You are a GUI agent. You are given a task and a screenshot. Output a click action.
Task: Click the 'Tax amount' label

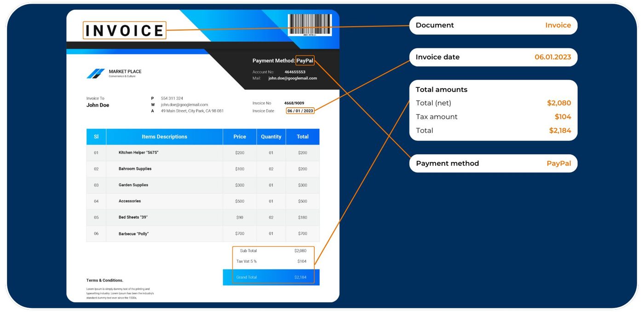pyautogui.click(x=437, y=117)
